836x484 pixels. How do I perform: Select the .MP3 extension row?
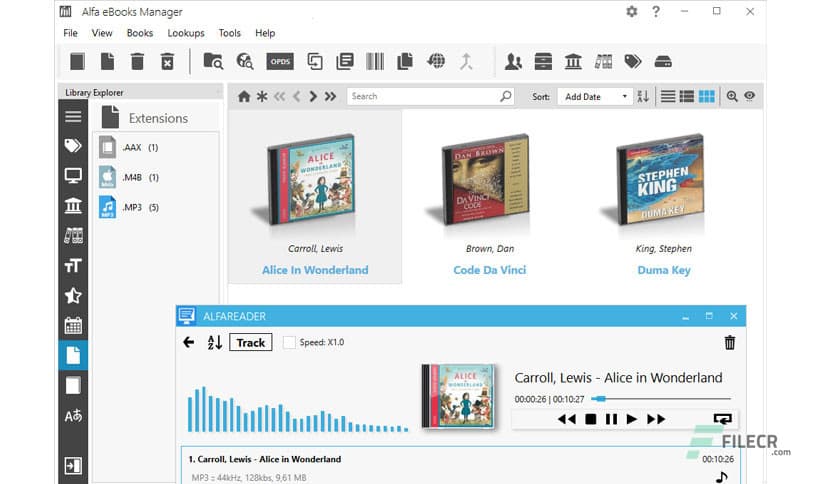(x=156, y=207)
